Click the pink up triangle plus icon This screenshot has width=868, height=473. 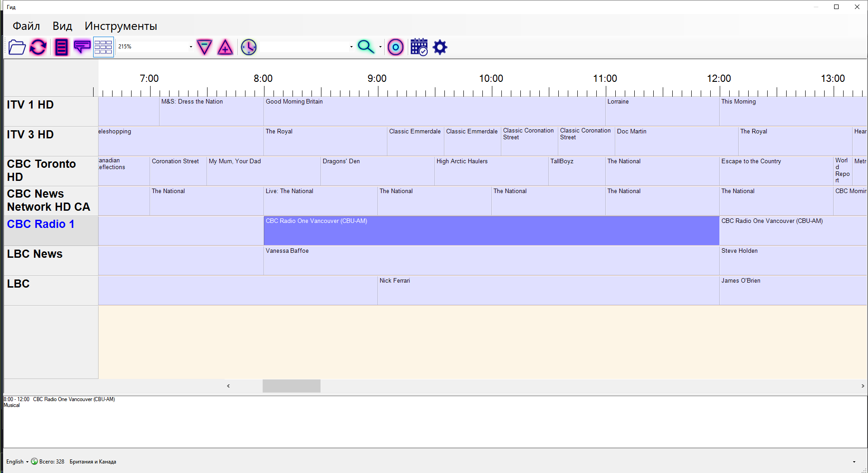coord(225,47)
